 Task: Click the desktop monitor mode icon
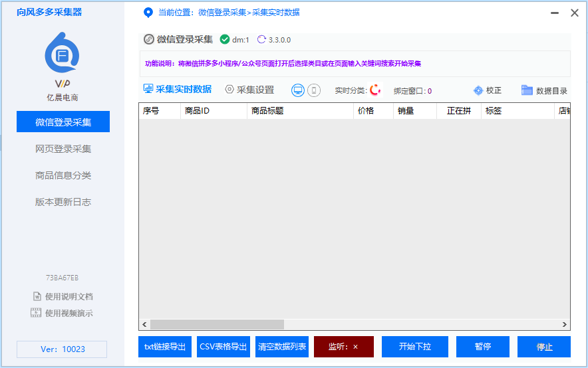298,90
